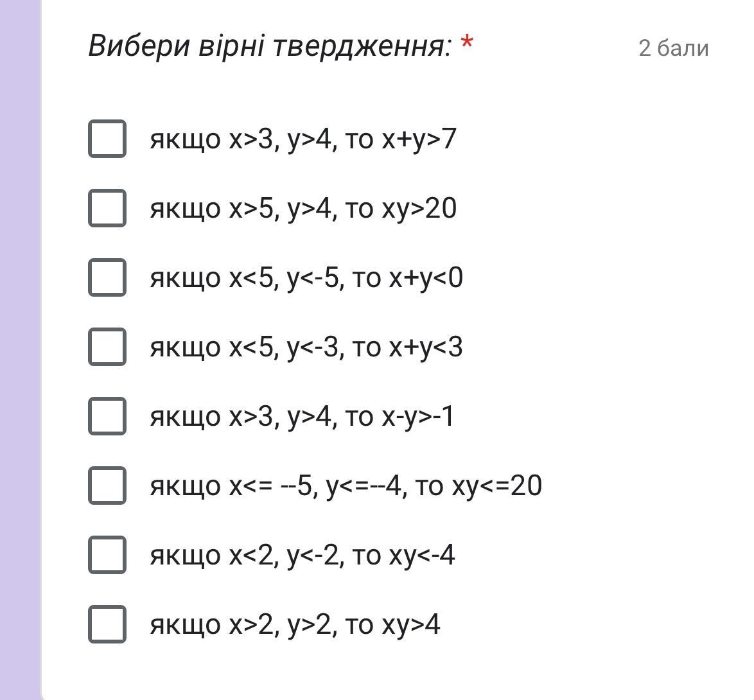Mark the checkbox for xy<=20 statement

pos(107,485)
